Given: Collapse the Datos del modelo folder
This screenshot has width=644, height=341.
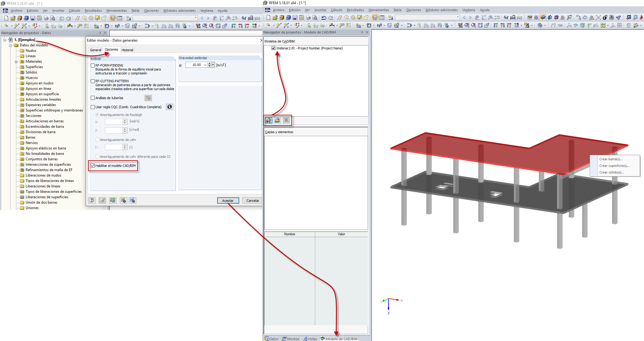Looking at the screenshot, I should pos(10,45).
